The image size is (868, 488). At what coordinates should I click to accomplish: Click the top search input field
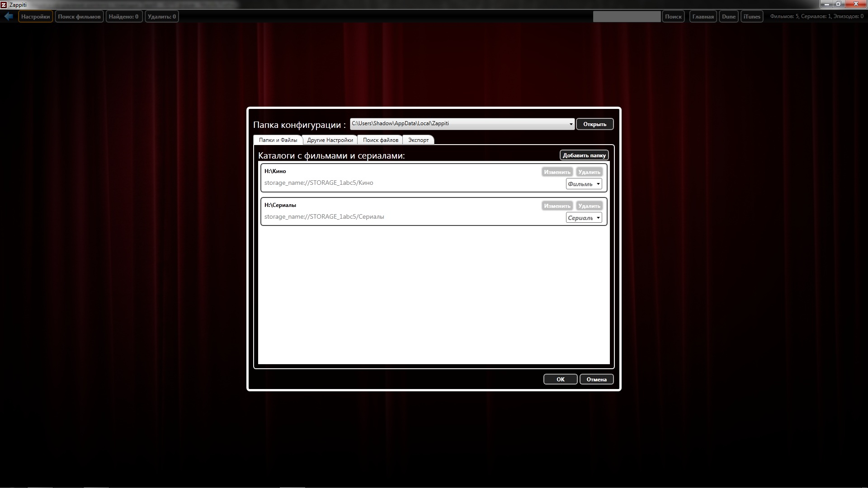point(626,17)
